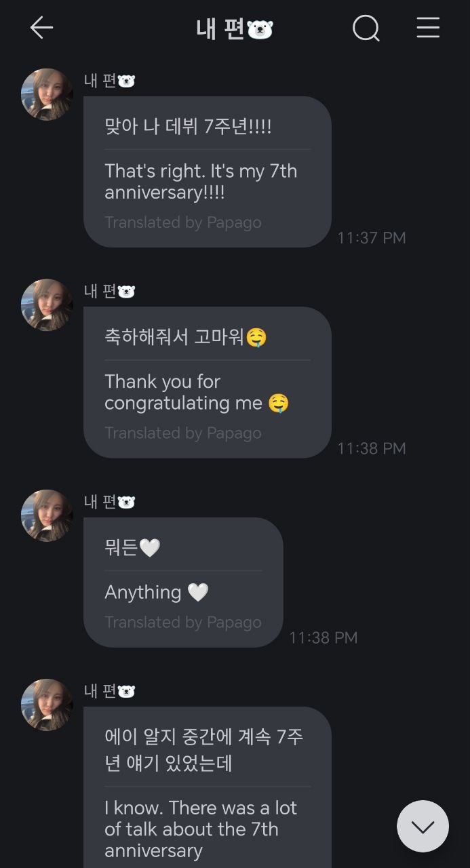Tap sender name above '축하해줘서 고마워' message

click(x=109, y=292)
